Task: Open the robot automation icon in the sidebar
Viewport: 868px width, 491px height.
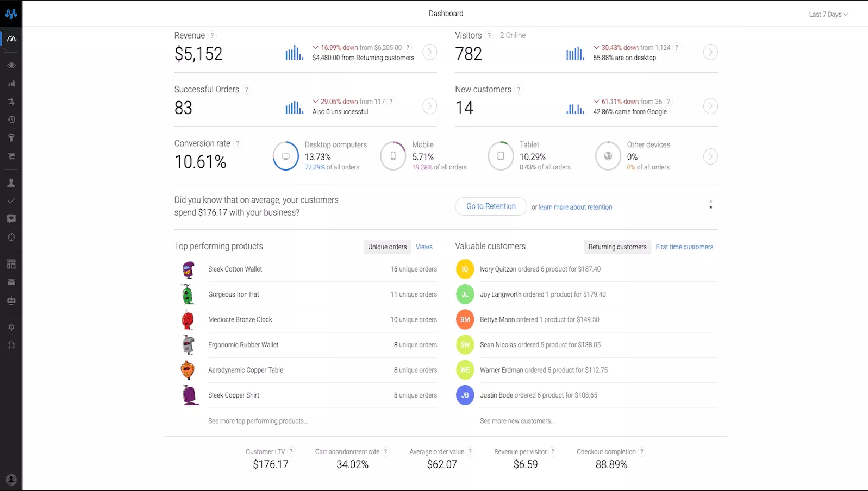Action: coord(11,300)
